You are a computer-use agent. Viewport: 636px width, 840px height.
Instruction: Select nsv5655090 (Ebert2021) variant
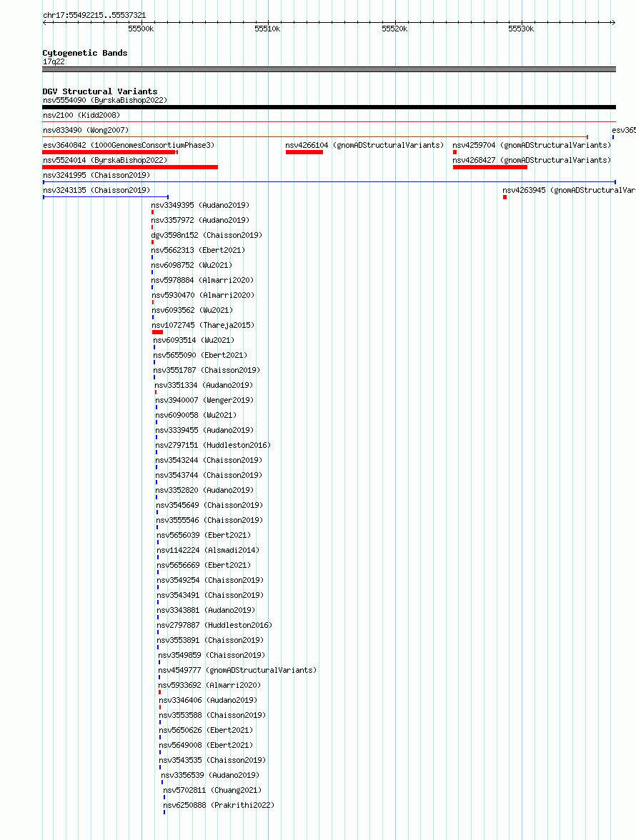pos(200,355)
